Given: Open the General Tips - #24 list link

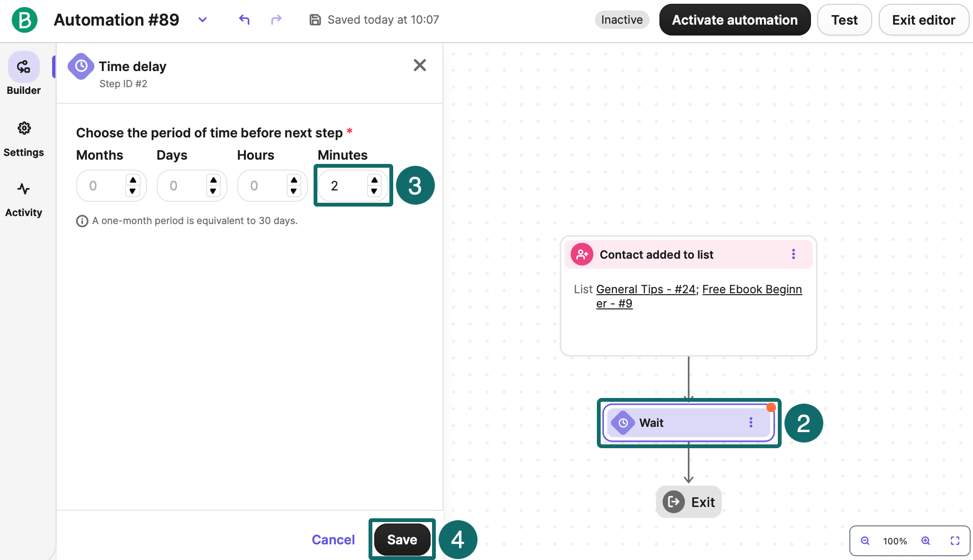Looking at the screenshot, I should [646, 289].
